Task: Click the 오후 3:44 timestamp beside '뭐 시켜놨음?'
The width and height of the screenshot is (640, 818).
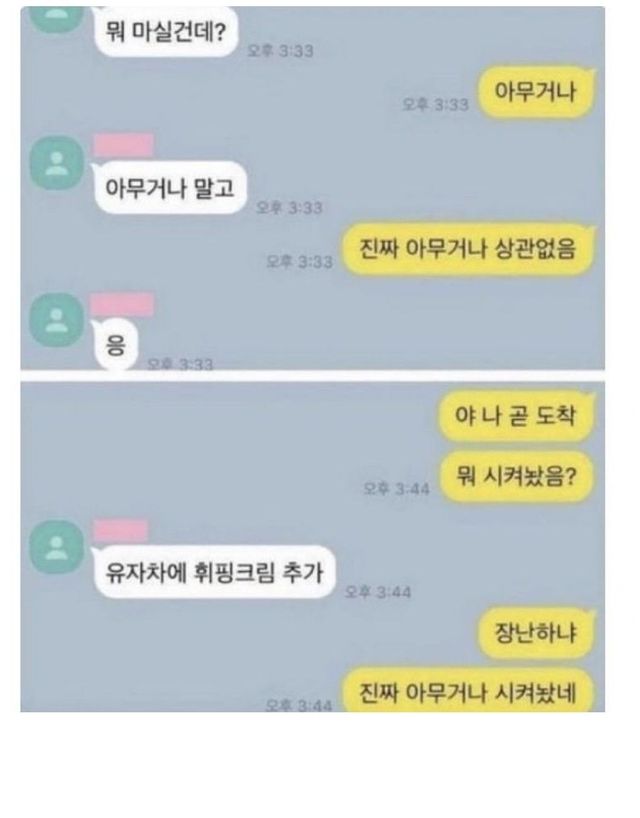Action: click(x=396, y=489)
